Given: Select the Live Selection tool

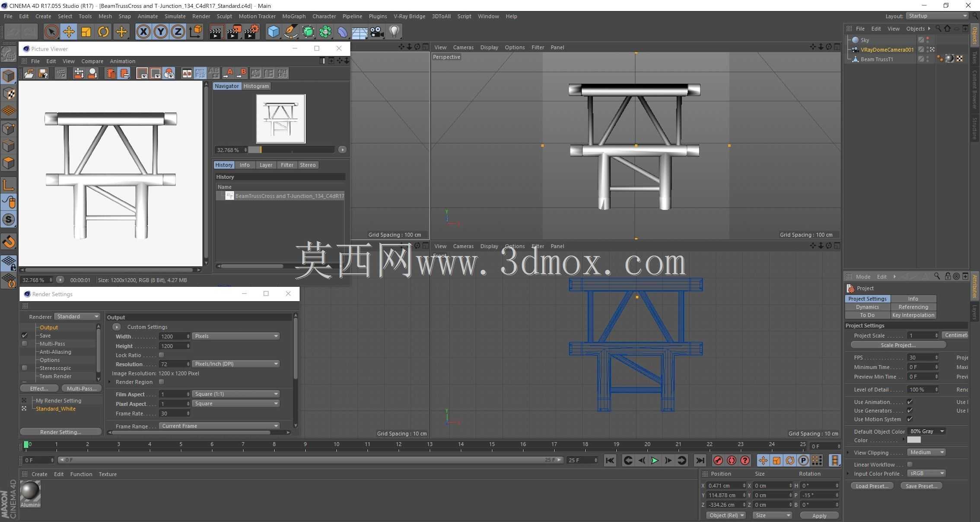Looking at the screenshot, I should (x=51, y=32).
